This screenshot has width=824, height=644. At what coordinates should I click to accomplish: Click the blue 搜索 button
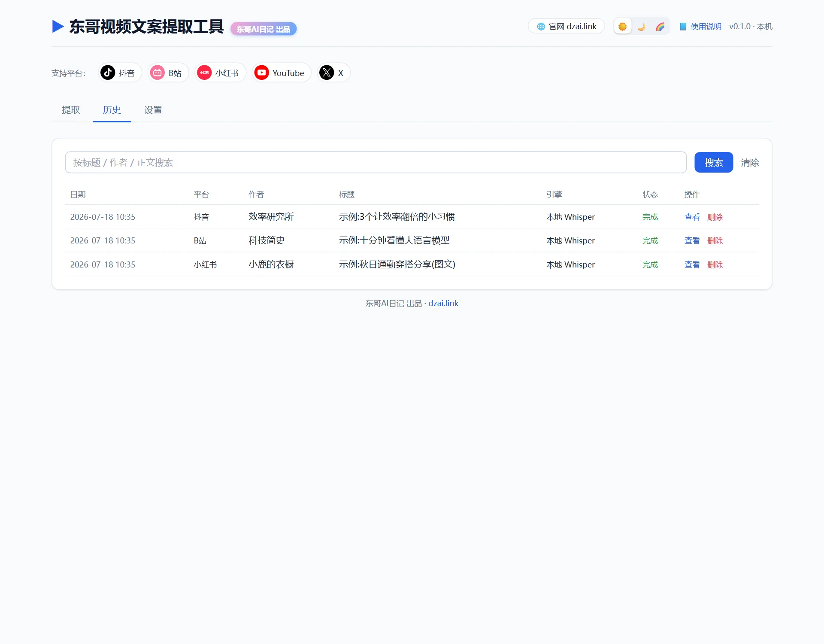(714, 162)
